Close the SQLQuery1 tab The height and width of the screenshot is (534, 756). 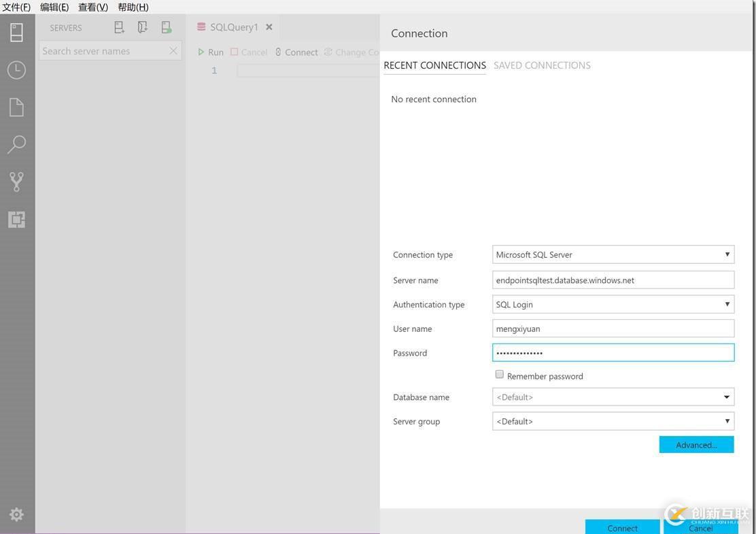click(x=269, y=27)
